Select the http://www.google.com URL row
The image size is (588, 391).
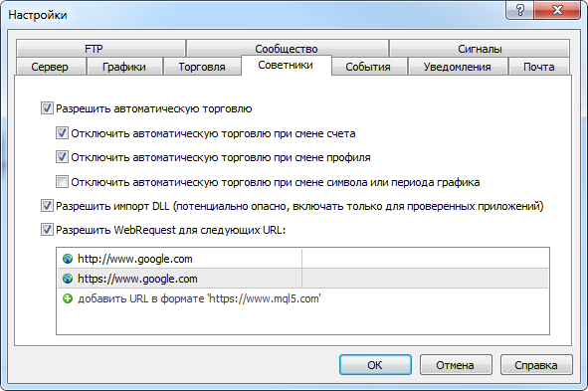tap(302, 259)
